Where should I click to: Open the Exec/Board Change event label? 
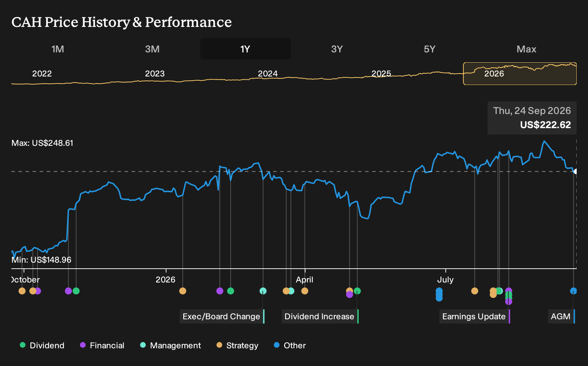222,316
